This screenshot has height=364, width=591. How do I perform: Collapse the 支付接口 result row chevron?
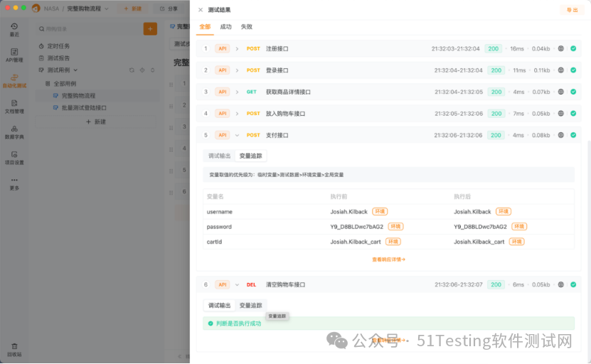tap(237, 135)
